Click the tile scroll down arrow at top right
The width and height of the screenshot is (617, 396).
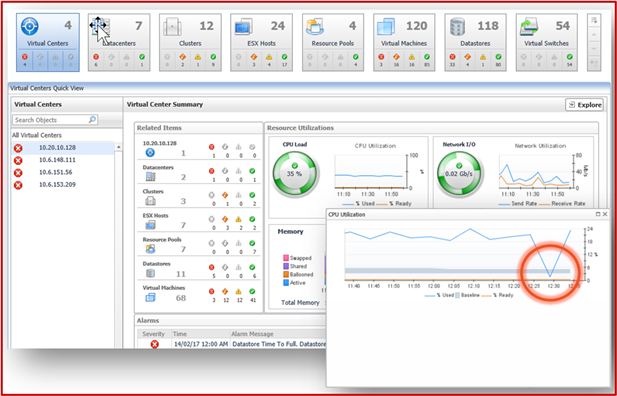pos(594,49)
